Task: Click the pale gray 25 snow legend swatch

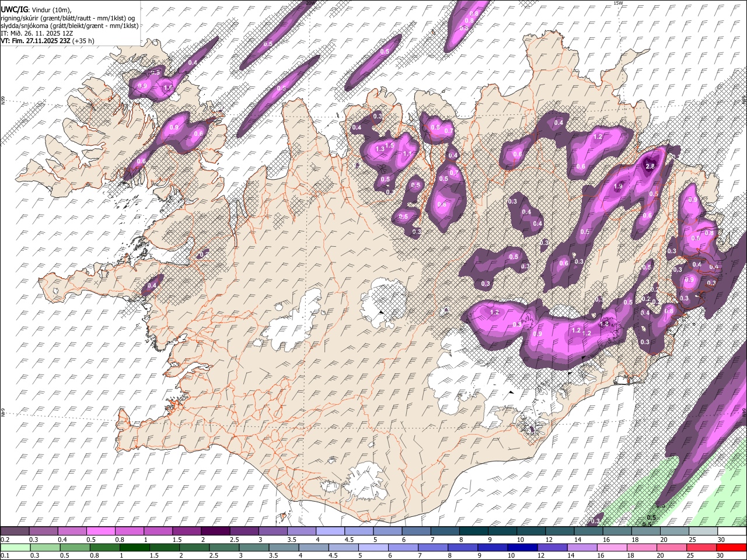Action: [703, 531]
